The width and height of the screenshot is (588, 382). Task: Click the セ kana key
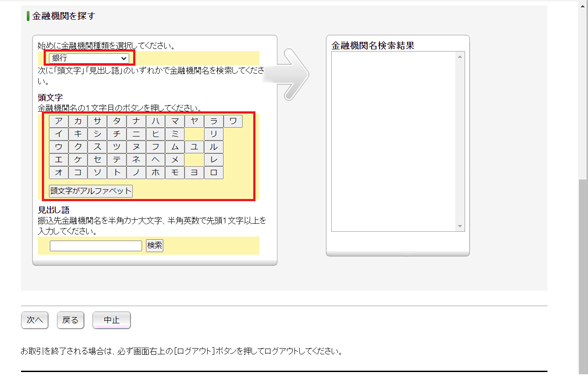98,160
